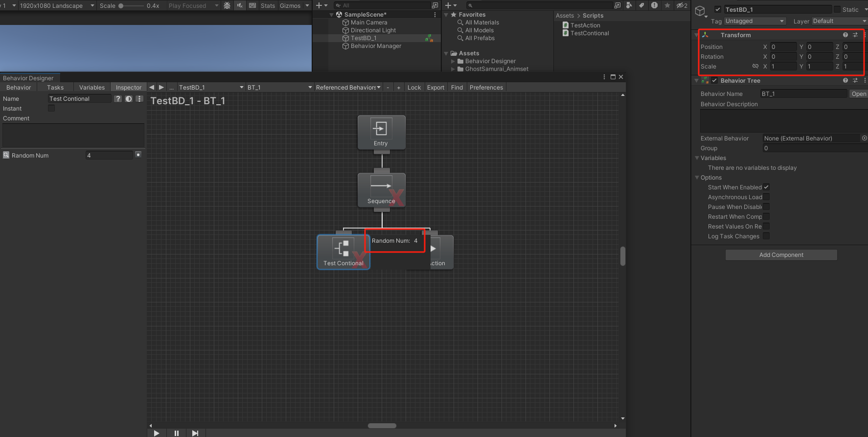Toggle the frame debugger bug icon
868x437 pixels.
227,5
